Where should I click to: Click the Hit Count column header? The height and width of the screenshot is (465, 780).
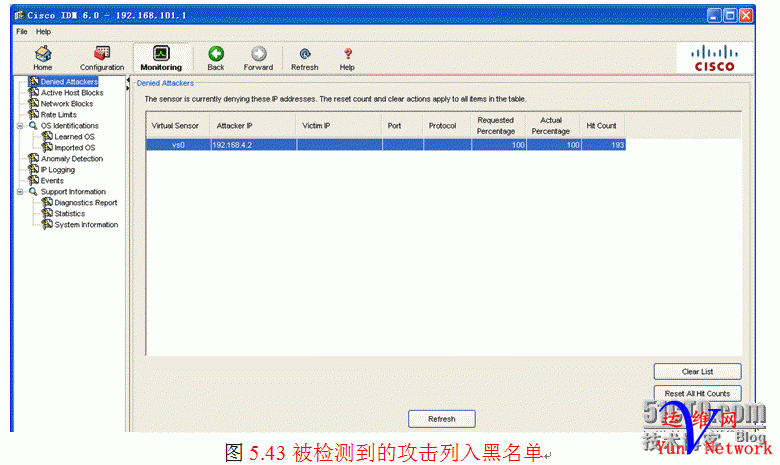[x=602, y=126]
